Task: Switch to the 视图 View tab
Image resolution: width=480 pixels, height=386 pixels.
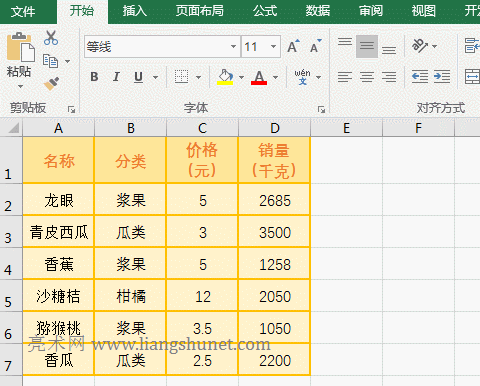Action: tap(424, 11)
